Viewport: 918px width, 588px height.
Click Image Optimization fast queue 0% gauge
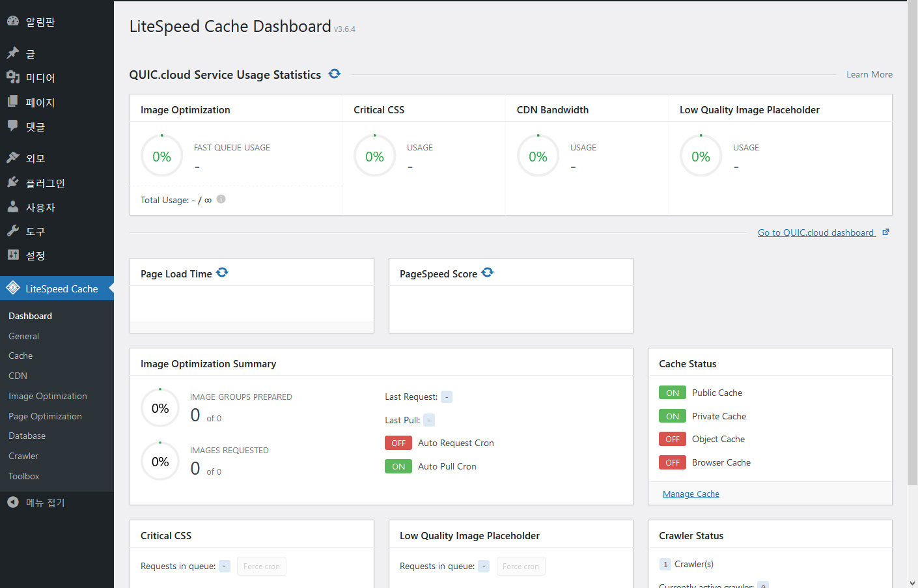point(162,156)
